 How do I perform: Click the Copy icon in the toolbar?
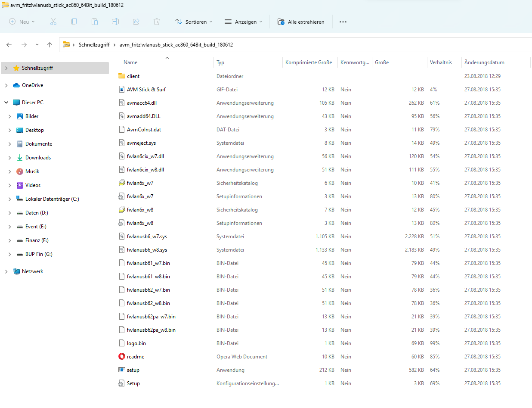74,22
